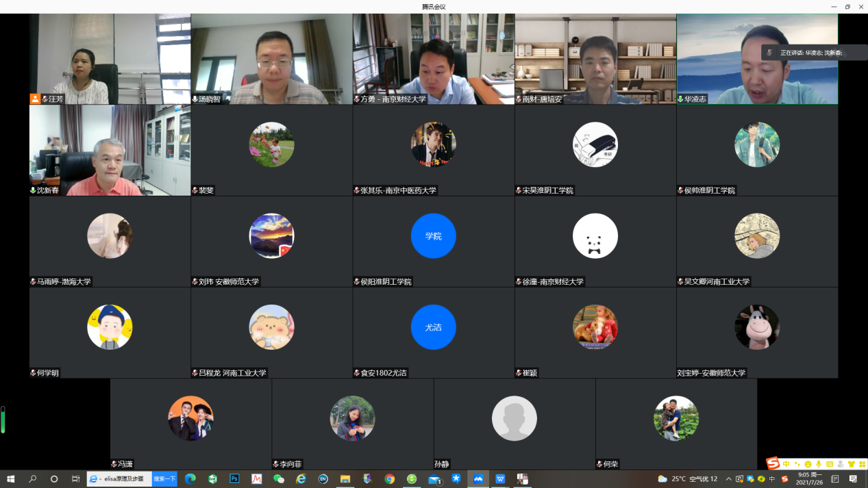Click the 搜索一下 search button

[164, 479]
